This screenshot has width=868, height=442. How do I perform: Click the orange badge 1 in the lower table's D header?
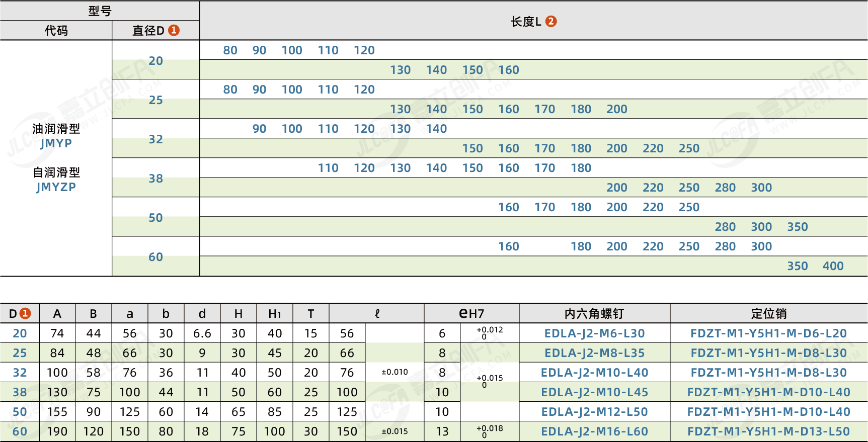(x=25, y=313)
